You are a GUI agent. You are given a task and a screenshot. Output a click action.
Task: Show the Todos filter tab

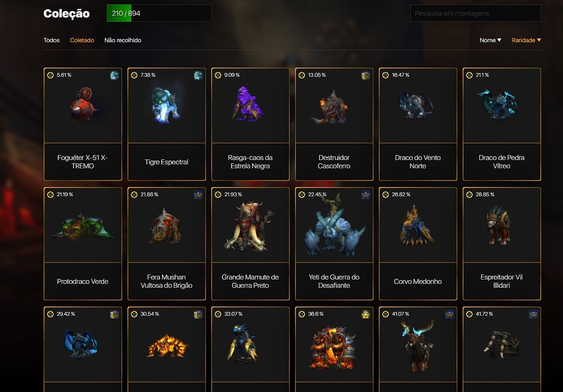pos(51,40)
